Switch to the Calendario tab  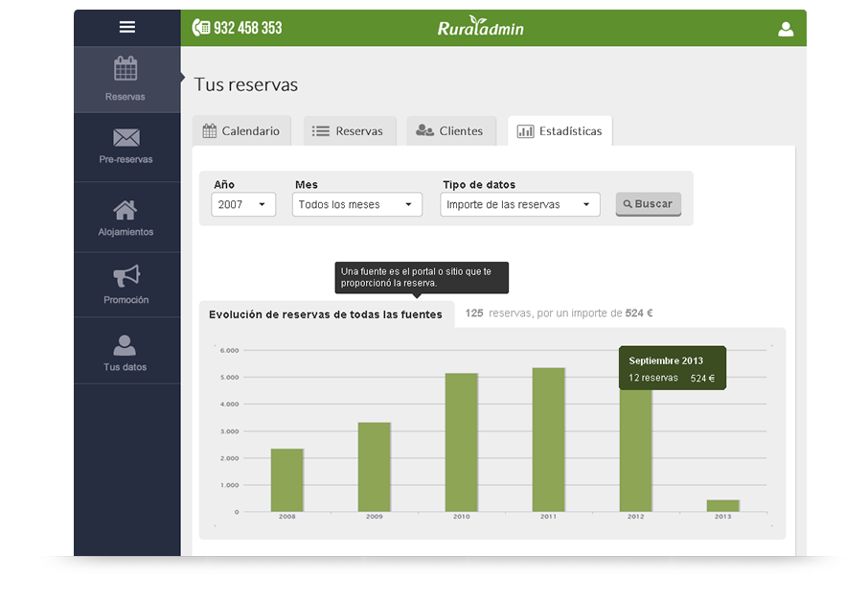click(241, 131)
